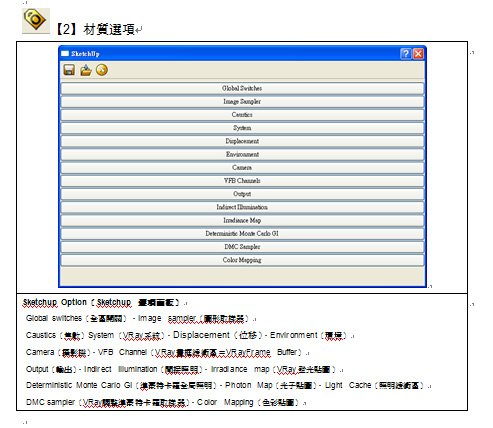Expand the Image Sampler rollout
The height and width of the screenshot is (428, 493).
click(x=242, y=102)
